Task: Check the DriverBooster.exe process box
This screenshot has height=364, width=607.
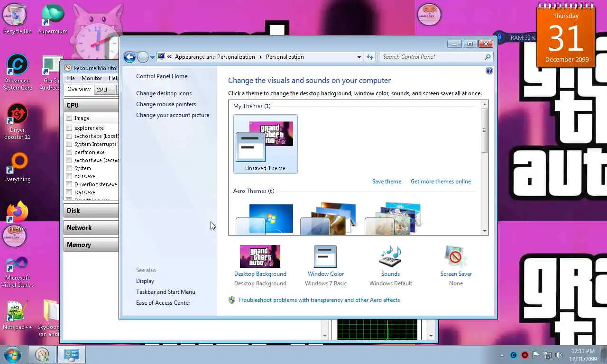Action: click(x=69, y=184)
